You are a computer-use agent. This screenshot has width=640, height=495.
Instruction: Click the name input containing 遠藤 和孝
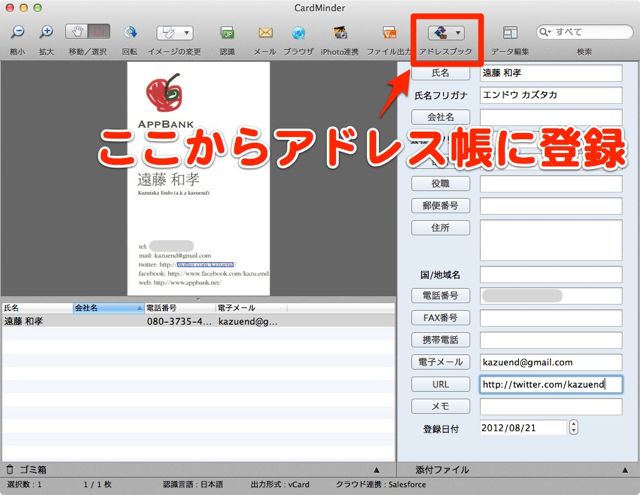tap(551, 73)
